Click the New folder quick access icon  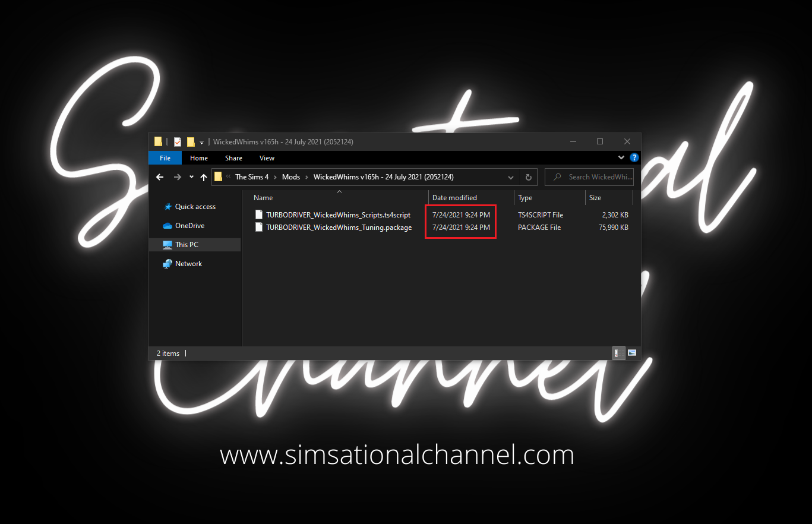point(191,141)
